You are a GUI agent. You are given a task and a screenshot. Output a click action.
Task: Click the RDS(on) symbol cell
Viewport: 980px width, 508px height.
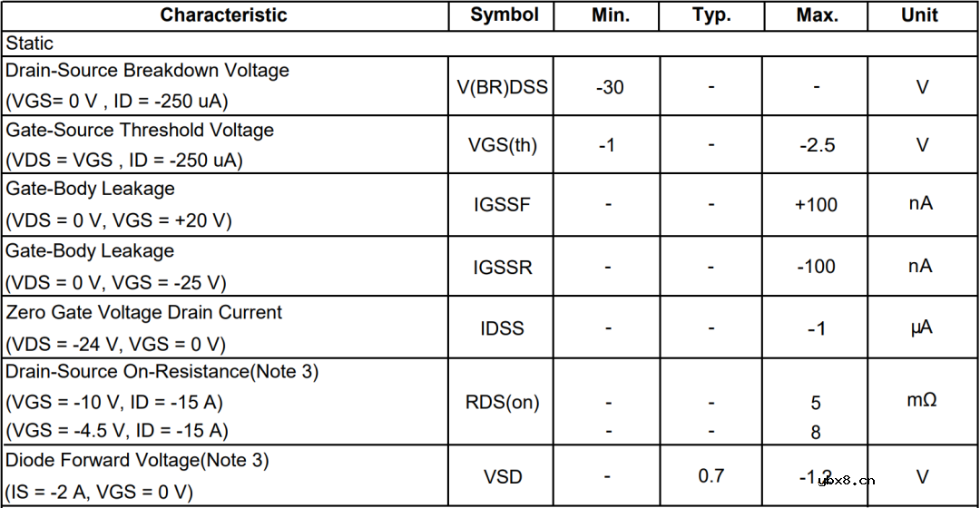click(502, 402)
